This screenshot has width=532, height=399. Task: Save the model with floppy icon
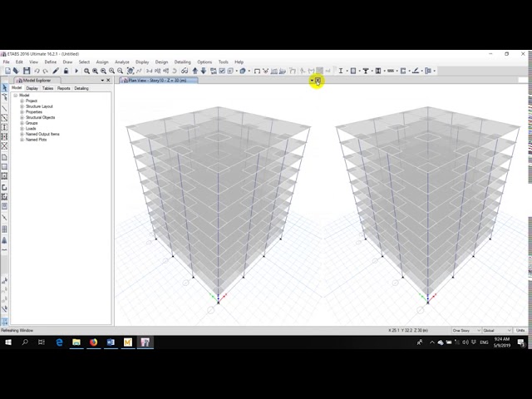point(27,71)
